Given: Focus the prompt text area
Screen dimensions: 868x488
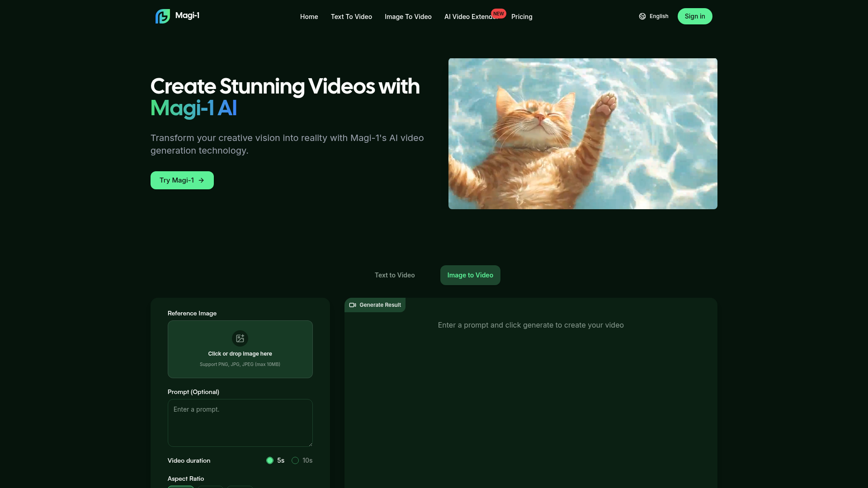Looking at the screenshot, I should tap(240, 423).
